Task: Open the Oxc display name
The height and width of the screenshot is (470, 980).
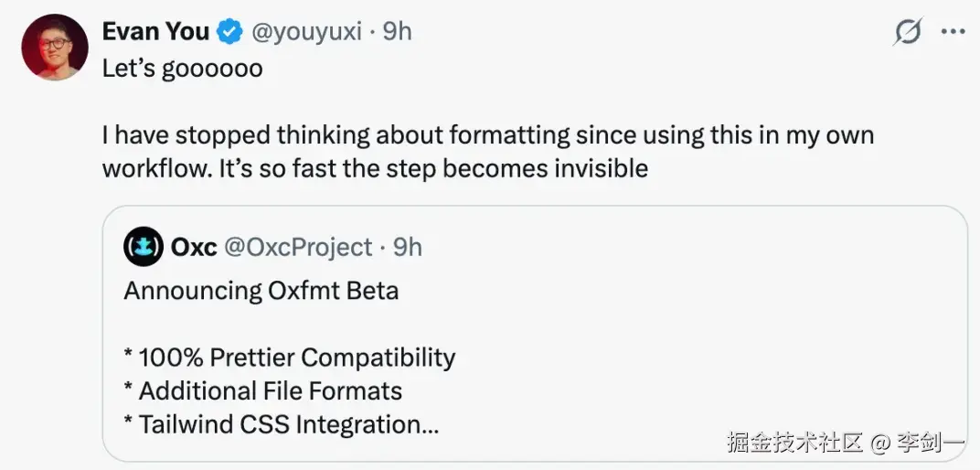Action: [194, 247]
